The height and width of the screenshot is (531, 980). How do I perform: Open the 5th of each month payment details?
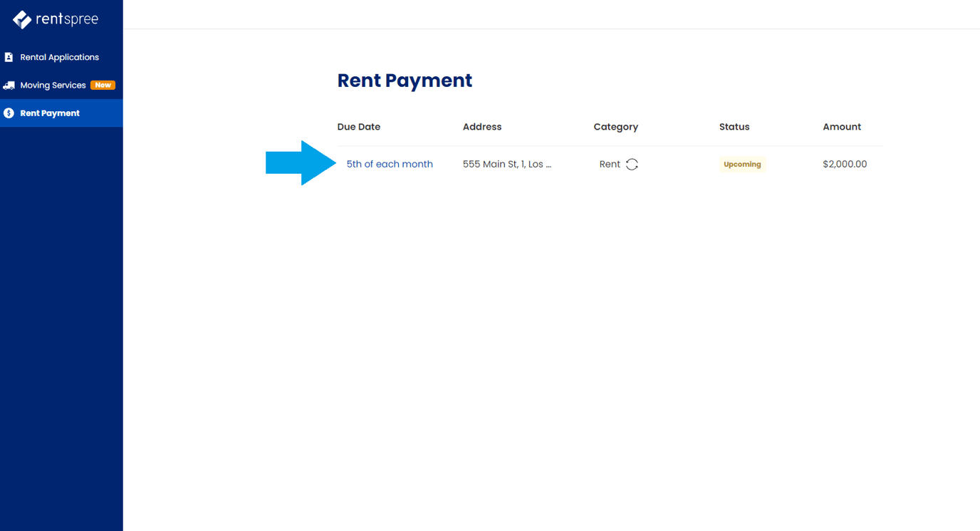point(389,164)
